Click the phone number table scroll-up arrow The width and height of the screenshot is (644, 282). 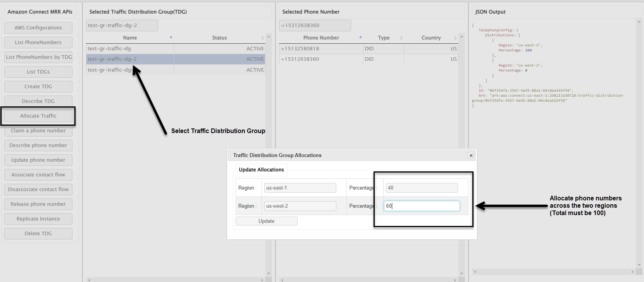point(461,36)
